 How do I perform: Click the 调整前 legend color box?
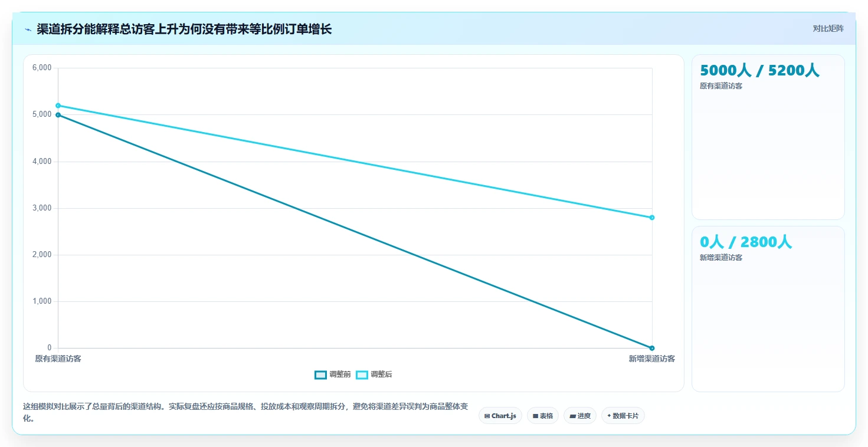(320, 374)
